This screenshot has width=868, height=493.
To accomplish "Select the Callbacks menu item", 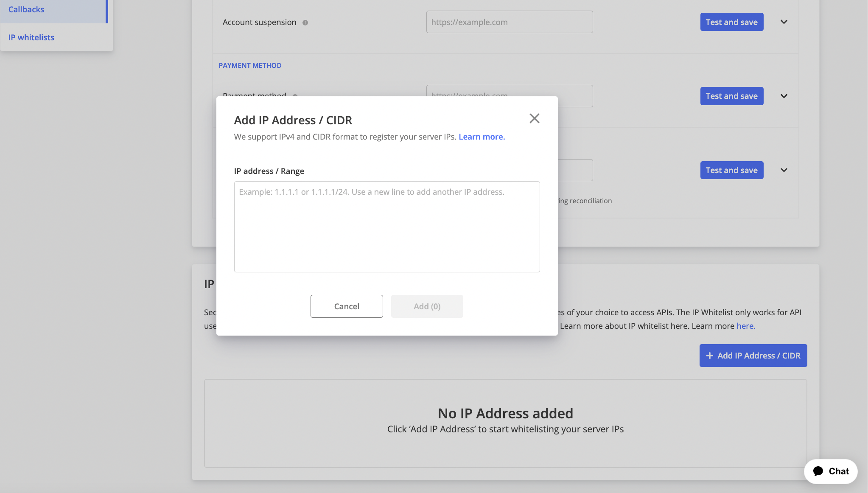I will (x=26, y=9).
